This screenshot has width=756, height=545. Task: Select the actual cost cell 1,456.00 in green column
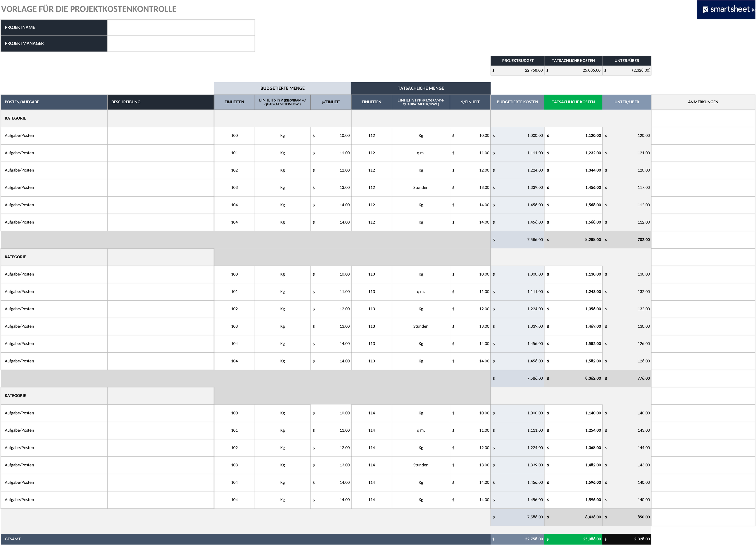point(573,187)
